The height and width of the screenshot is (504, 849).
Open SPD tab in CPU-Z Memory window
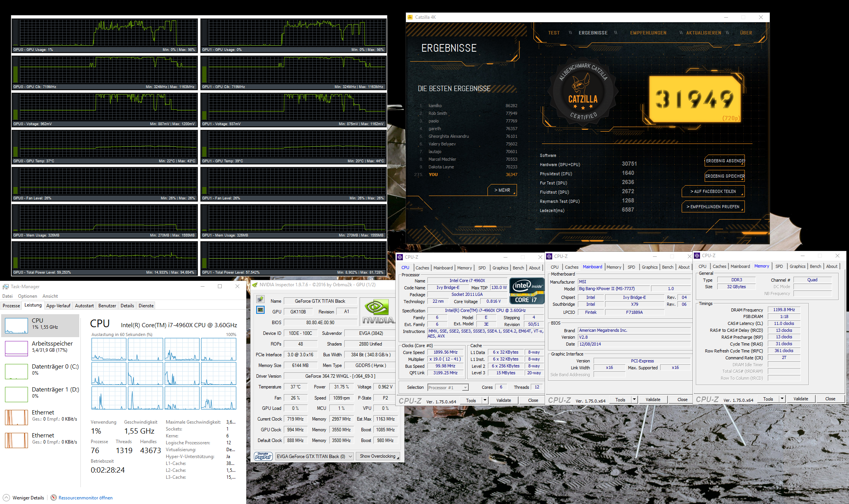point(779,266)
